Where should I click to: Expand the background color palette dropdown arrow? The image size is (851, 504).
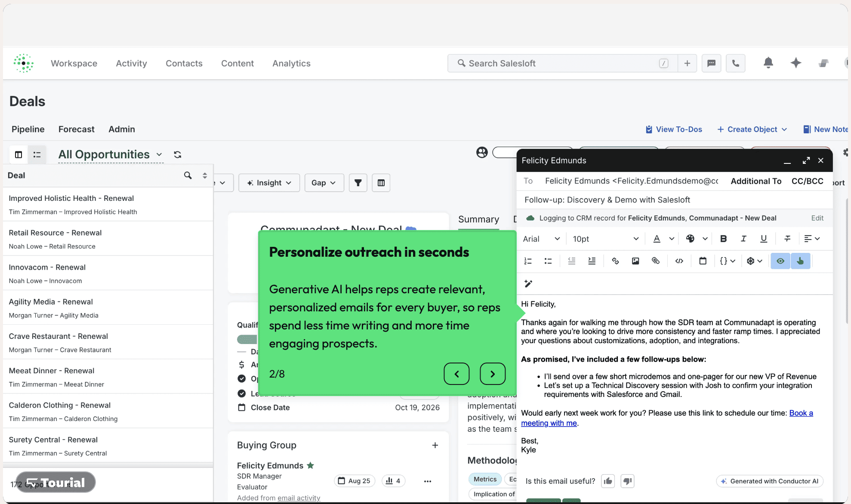[705, 239]
